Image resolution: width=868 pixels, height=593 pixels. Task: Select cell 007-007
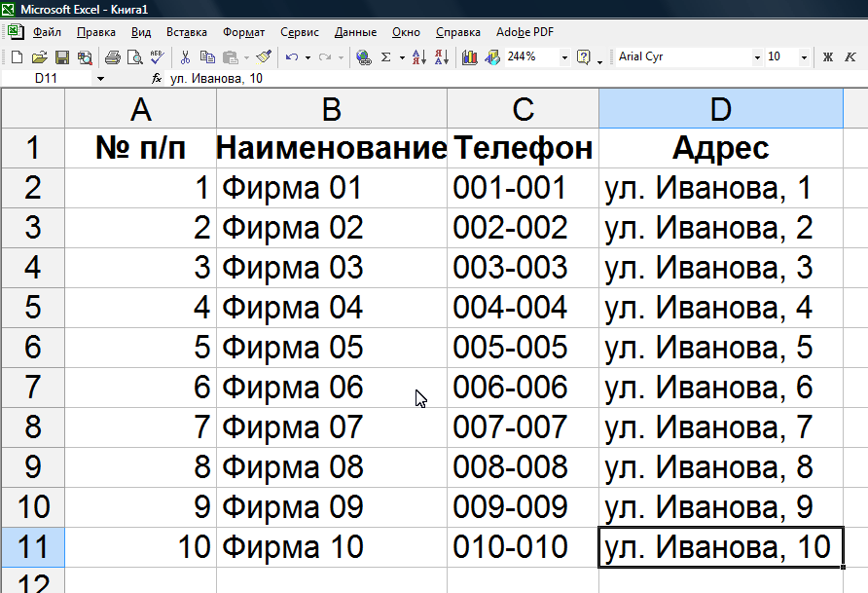524,426
